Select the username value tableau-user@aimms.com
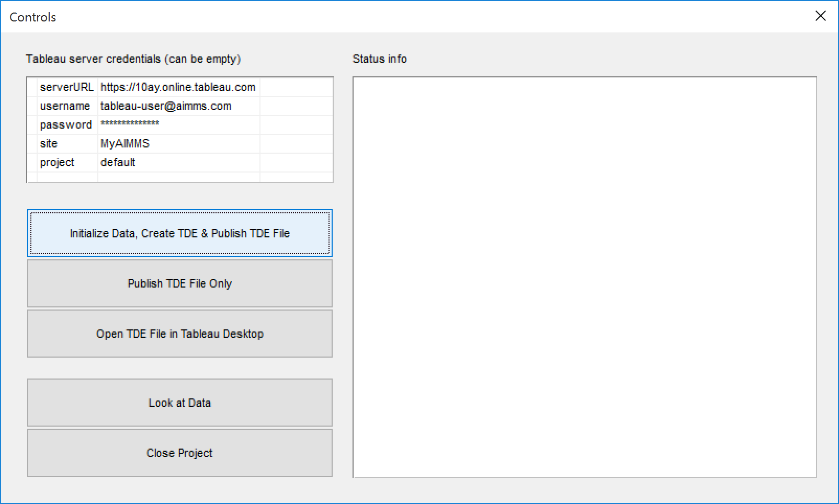839x504 pixels. coord(178,106)
